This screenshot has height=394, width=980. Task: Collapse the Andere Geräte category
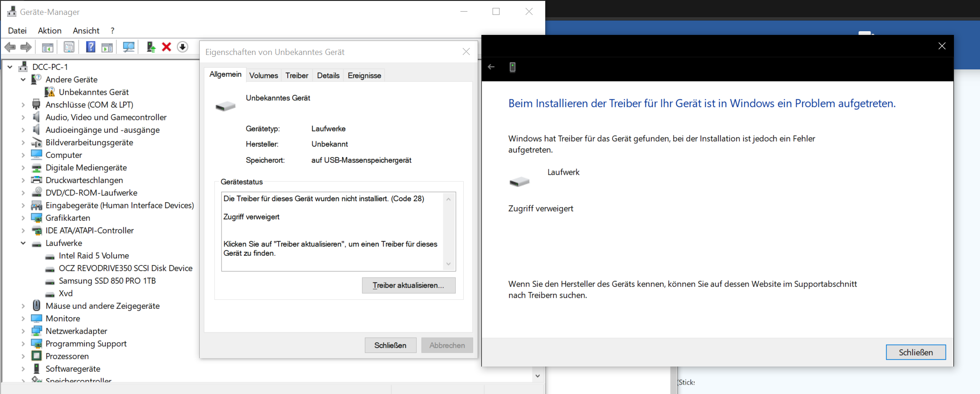23,80
